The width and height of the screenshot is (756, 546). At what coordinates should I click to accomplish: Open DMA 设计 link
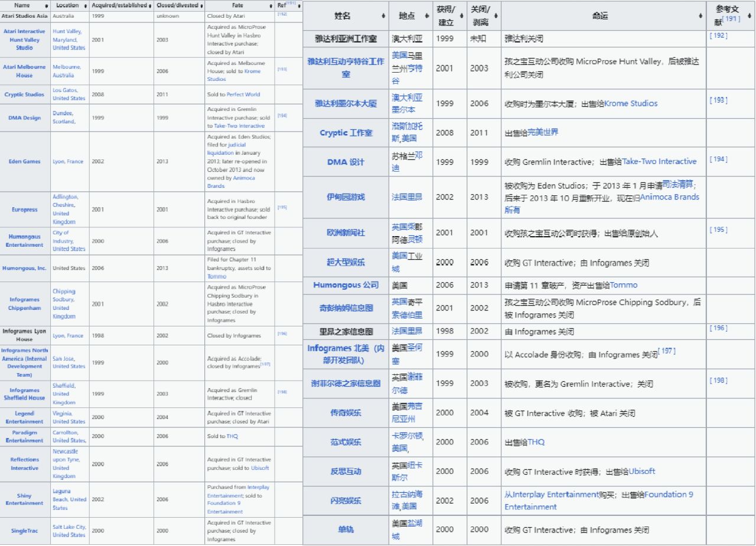[346, 162]
